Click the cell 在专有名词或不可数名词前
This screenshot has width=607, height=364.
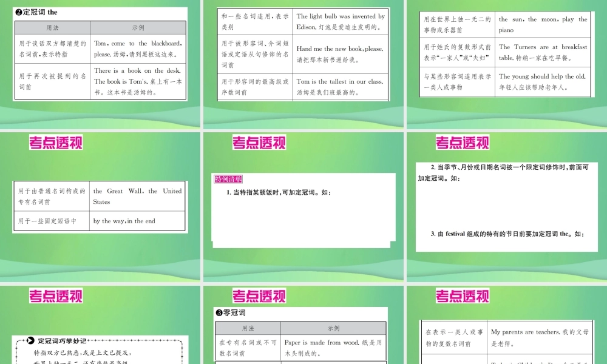248,348
